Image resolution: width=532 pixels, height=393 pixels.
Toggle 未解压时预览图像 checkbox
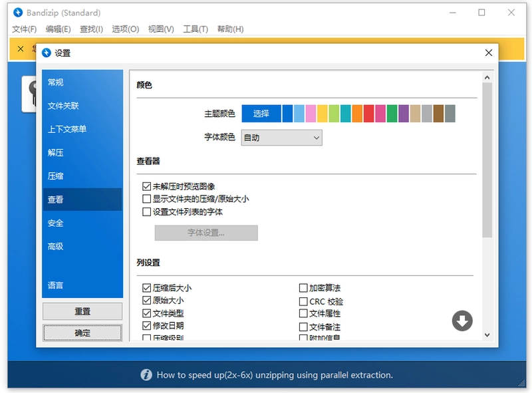(146, 186)
